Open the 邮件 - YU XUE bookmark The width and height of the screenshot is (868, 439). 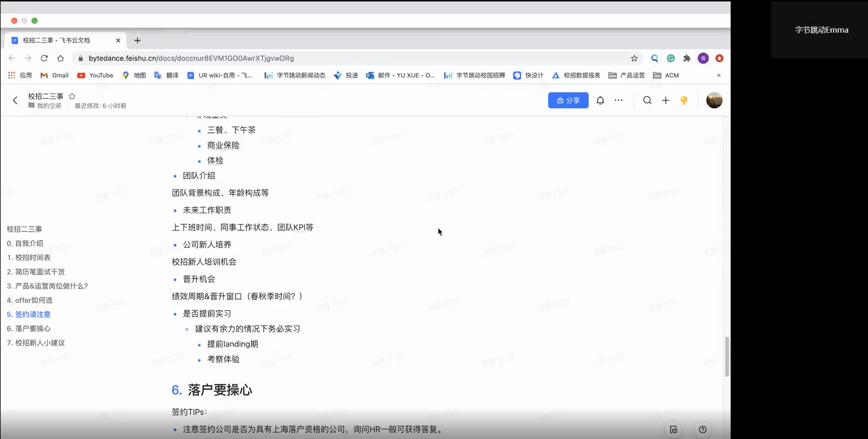coord(400,75)
